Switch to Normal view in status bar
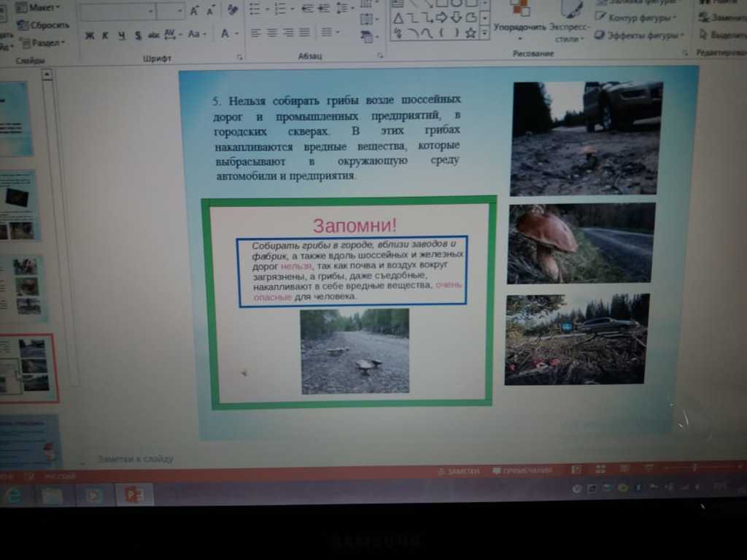Screen dimensions: 747x560 [576, 470]
